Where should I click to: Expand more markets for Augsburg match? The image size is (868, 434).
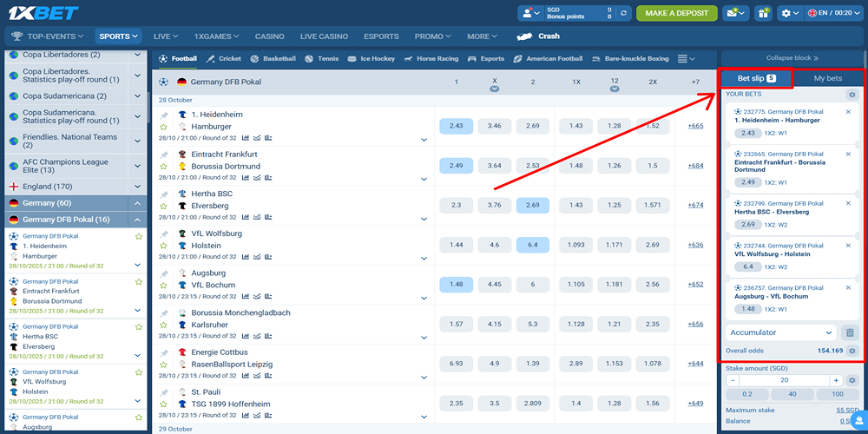point(424,298)
